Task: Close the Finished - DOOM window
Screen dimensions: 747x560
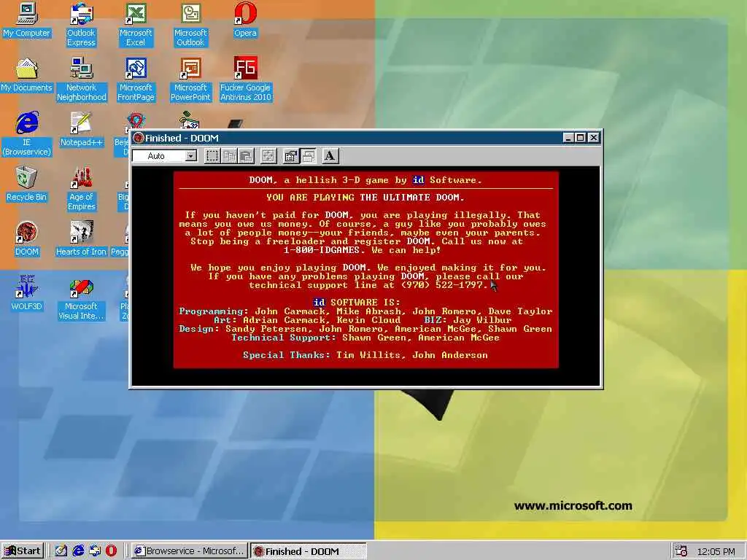Action: pos(594,138)
